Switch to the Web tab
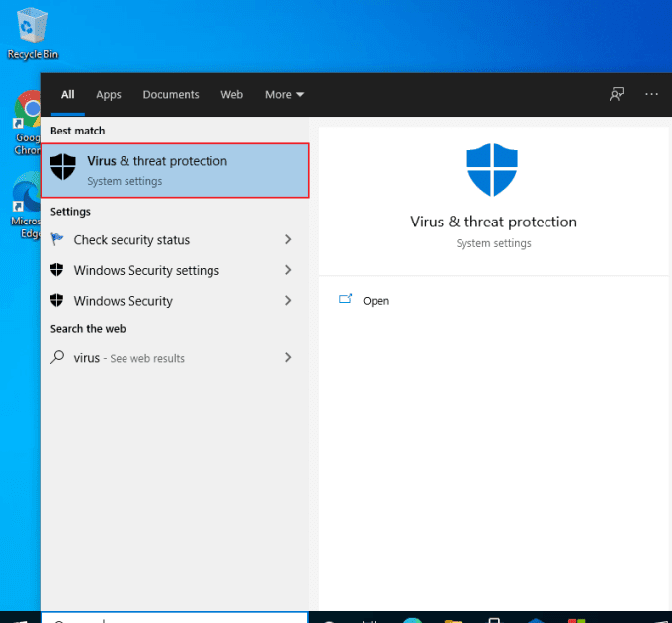 (232, 94)
